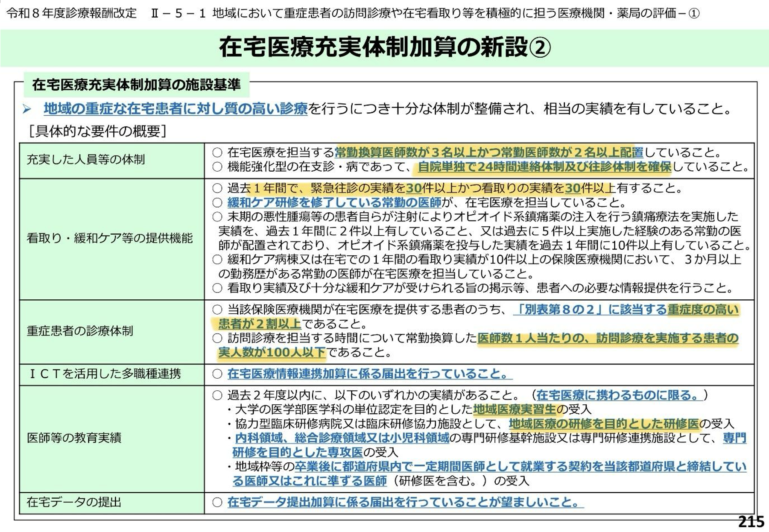
Task: Select row label 重症患者の診療体制
Action: click(80, 331)
